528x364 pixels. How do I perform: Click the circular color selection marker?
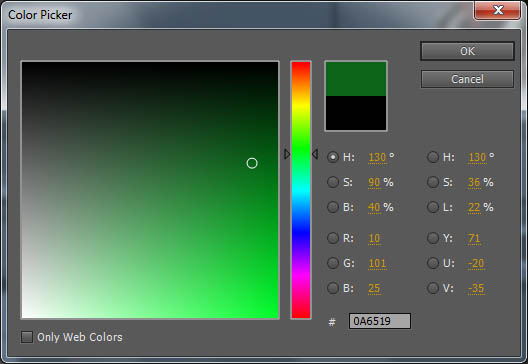[x=252, y=163]
